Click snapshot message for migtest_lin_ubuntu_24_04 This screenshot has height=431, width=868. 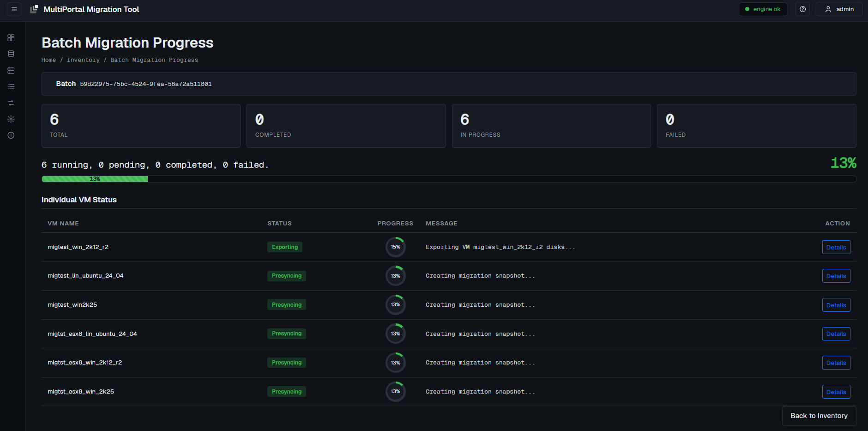[x=480, y=276]
